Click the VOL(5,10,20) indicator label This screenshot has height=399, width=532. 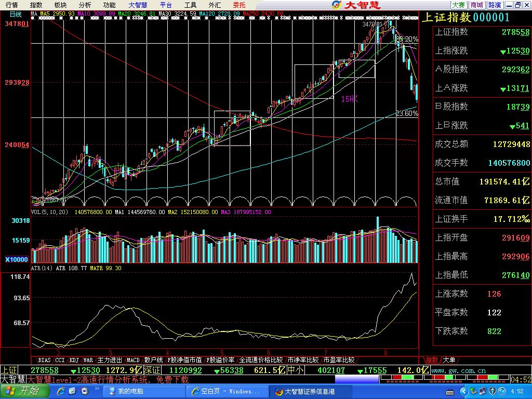click(x=50, y=212)
